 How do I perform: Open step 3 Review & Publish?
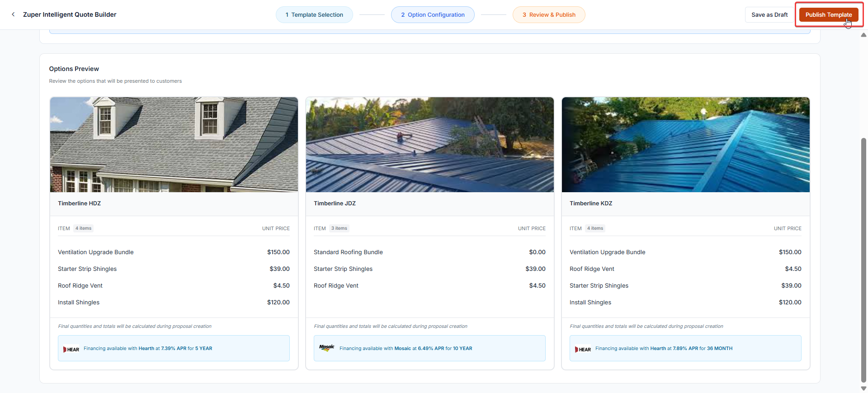(x=549, y=14)
